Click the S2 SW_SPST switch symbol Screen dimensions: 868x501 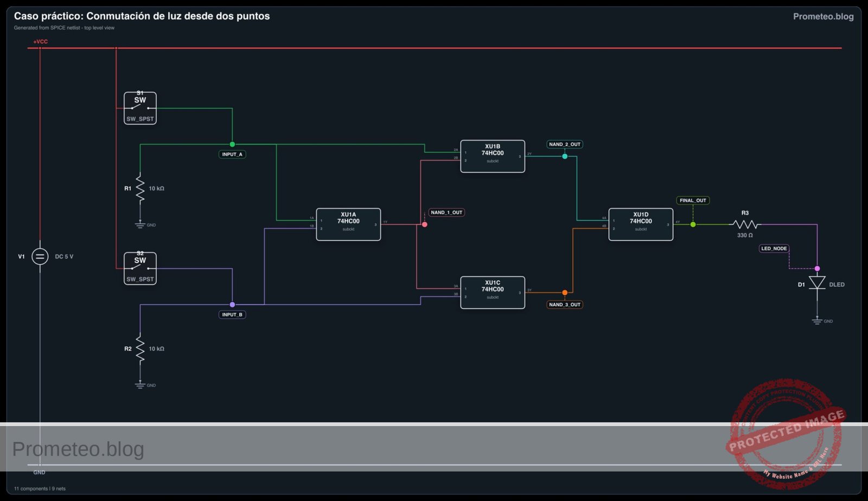pyautogui.click(x=140, y=268)
